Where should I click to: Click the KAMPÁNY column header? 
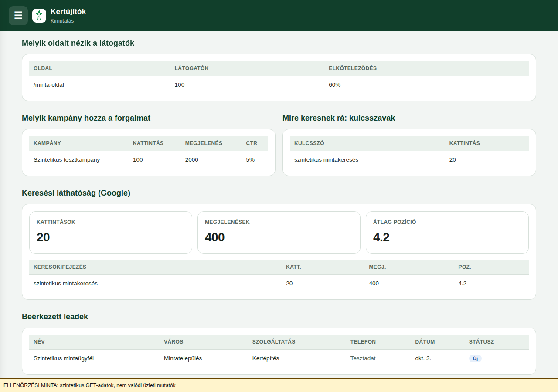[x=47, y=144]
